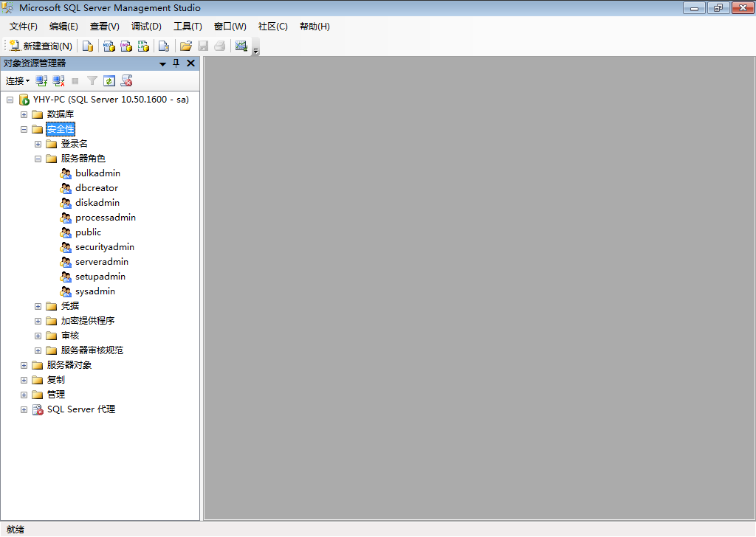
Task: Collapse the 安全性 folder
Action: pos(24,130)
